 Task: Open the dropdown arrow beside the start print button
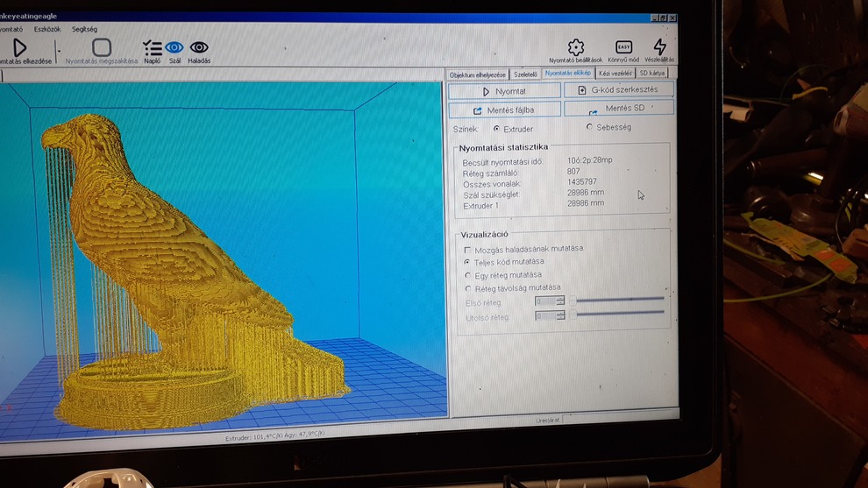pyautogui.click(x=59, y=51)
